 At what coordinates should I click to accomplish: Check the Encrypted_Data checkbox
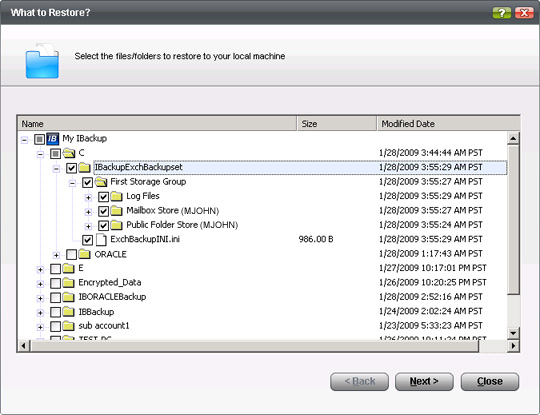(x=55, y=283)
